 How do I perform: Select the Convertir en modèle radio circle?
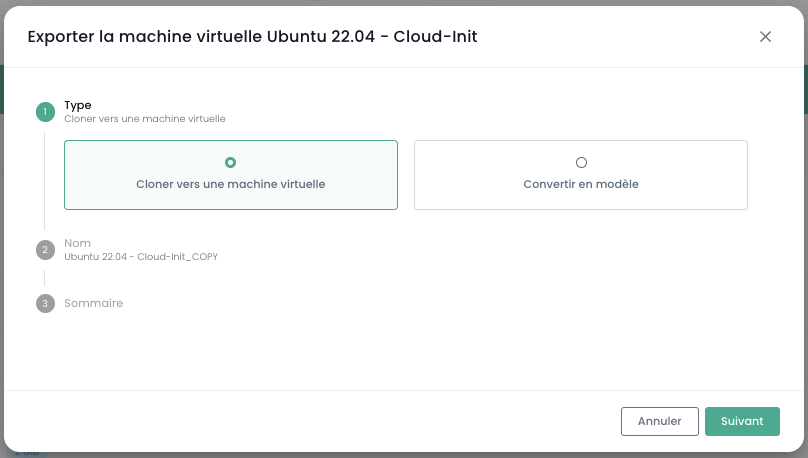point(581,162)
